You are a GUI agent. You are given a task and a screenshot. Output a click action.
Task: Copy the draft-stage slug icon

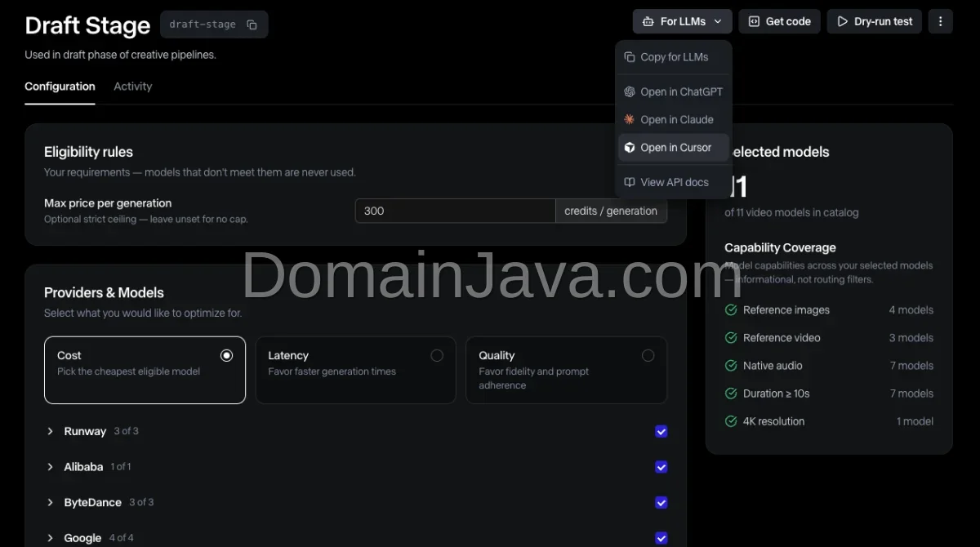pyautogui.click(x=252, y=24)
